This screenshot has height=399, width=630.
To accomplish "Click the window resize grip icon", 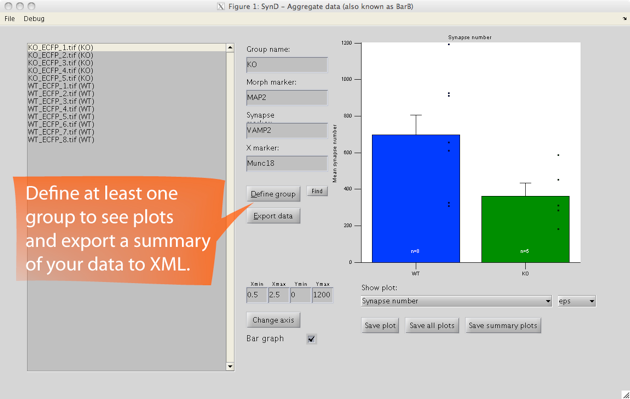I will (625, 395).
